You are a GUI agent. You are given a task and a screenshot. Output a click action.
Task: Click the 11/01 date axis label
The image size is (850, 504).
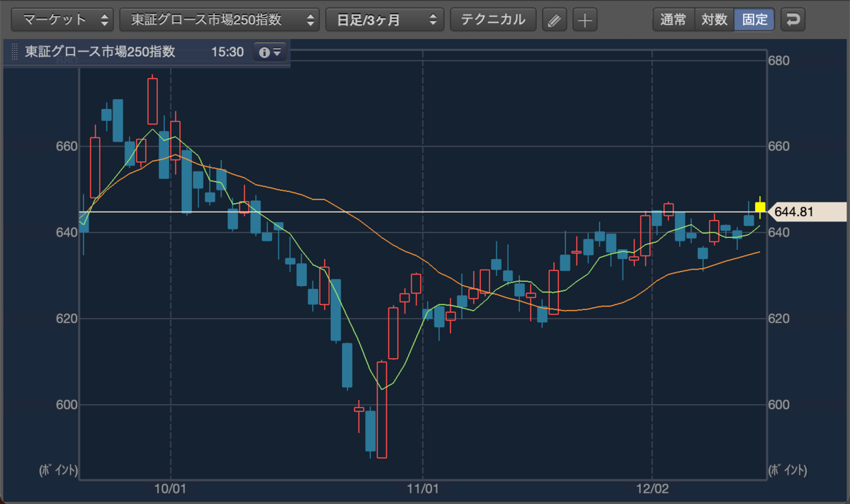tap(422, 488)
